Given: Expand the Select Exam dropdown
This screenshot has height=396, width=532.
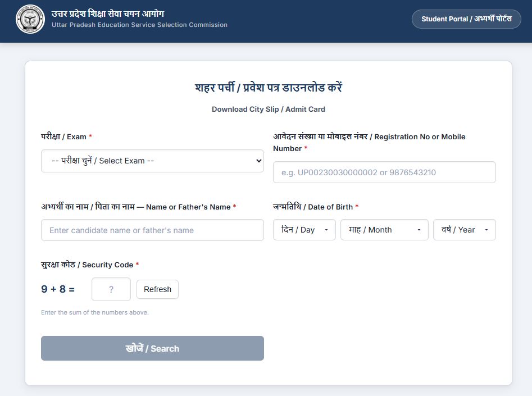Looking at the screenshot, I should pos(152,161).
